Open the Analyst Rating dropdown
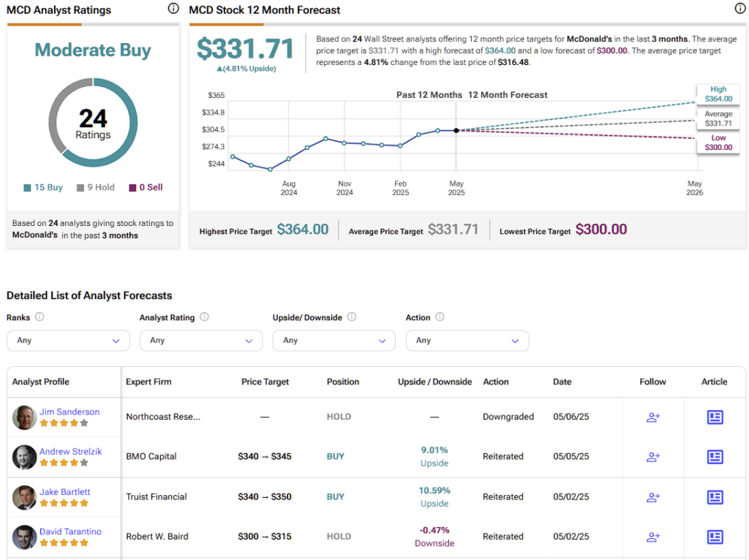The width and height of the screenshot is (749, 560). point(201,341)
